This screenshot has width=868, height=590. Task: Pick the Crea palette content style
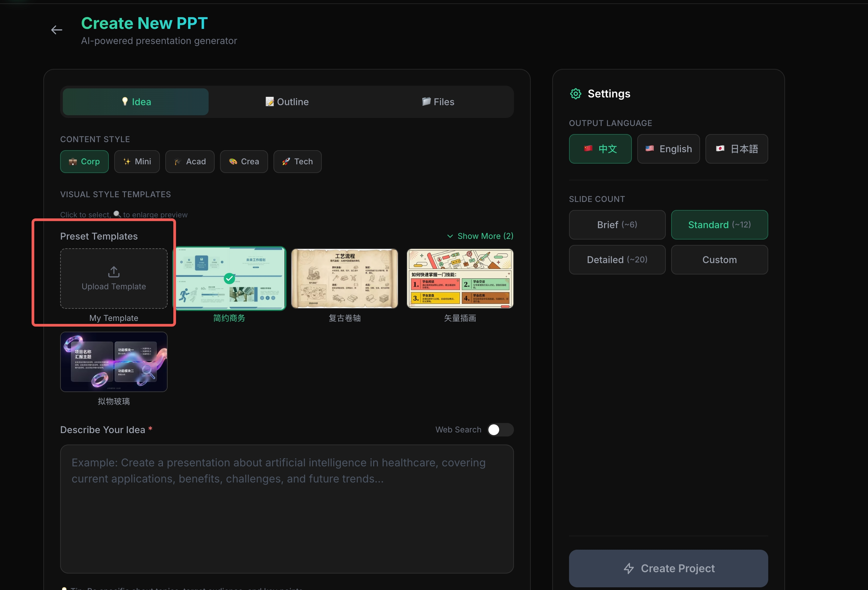[x=244, y=161]
